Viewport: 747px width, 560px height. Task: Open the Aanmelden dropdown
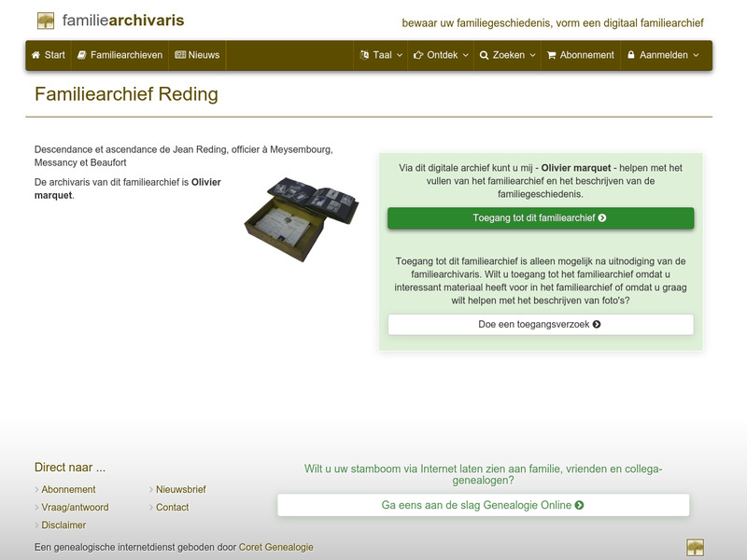(663, 55)
